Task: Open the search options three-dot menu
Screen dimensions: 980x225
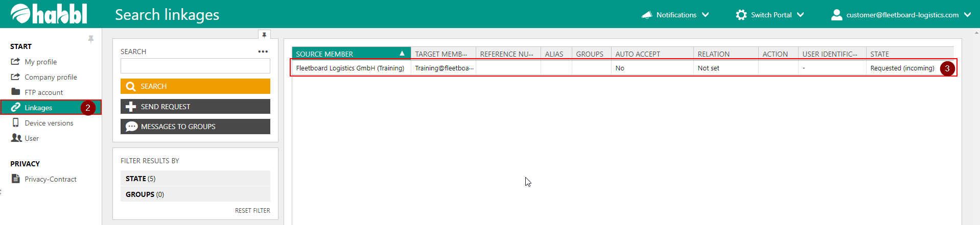Action: click(x=263, y=52)
